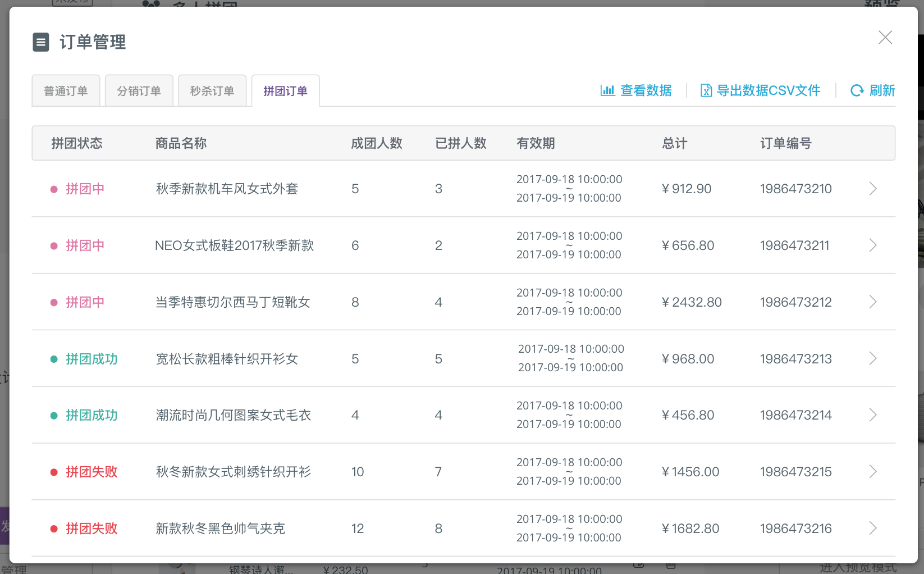Viewport: 924px width, 574px height.
Task: Select product 新款秋冬黑色帅气夹克
Action: coord(220,529)
